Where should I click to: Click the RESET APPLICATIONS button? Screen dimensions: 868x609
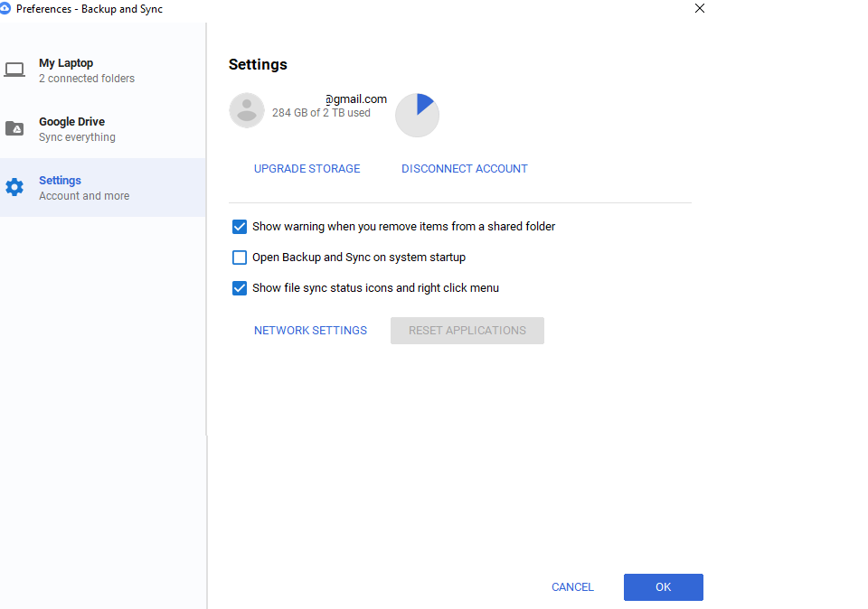click(467, 330)
